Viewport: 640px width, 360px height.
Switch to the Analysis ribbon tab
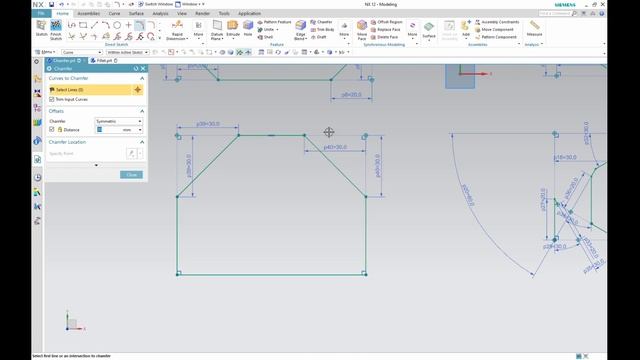click(x=160, y=13)
